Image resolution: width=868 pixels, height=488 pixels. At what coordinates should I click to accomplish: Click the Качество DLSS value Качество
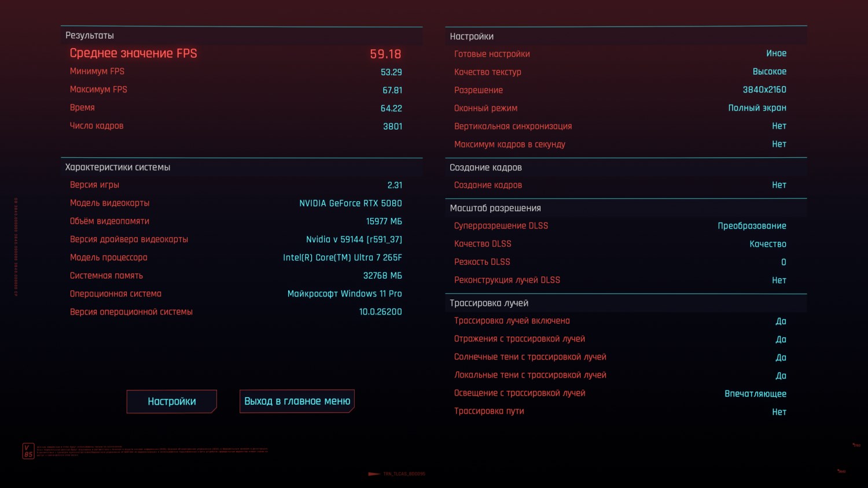768,244
